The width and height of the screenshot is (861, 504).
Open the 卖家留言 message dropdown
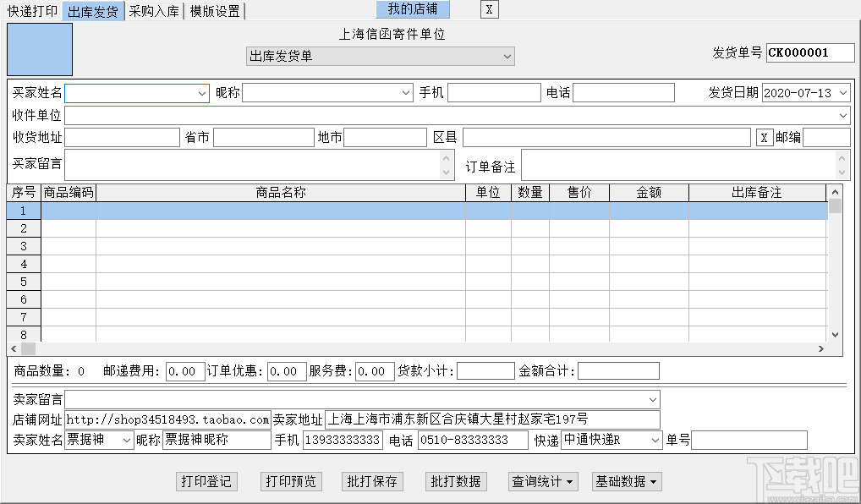coord(651,398)
